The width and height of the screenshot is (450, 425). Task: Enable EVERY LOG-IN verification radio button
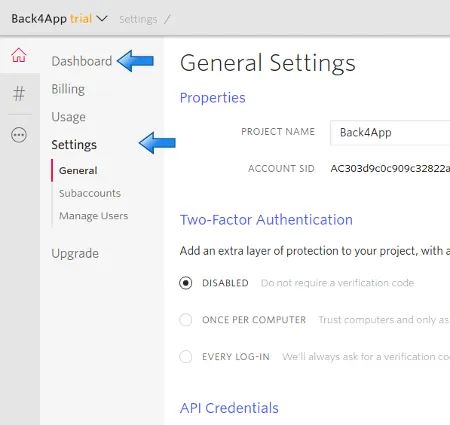tap(185, 357)
